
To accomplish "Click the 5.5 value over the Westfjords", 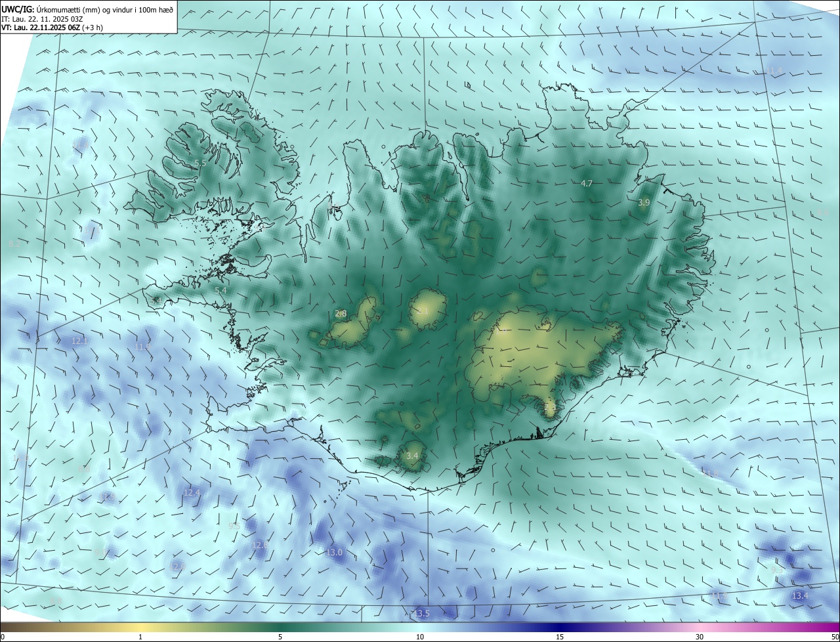I will click(200, 163).
